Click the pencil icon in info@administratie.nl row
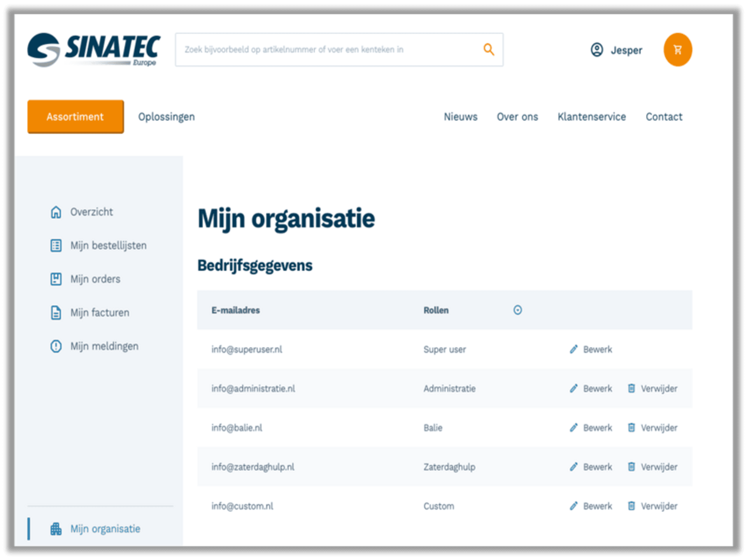 [x=573, y=388]
